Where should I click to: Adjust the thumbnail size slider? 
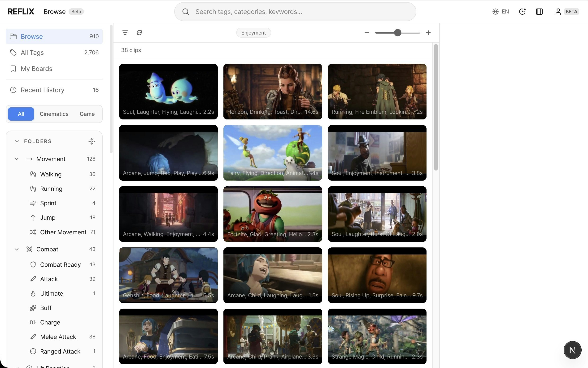[397, 32]
